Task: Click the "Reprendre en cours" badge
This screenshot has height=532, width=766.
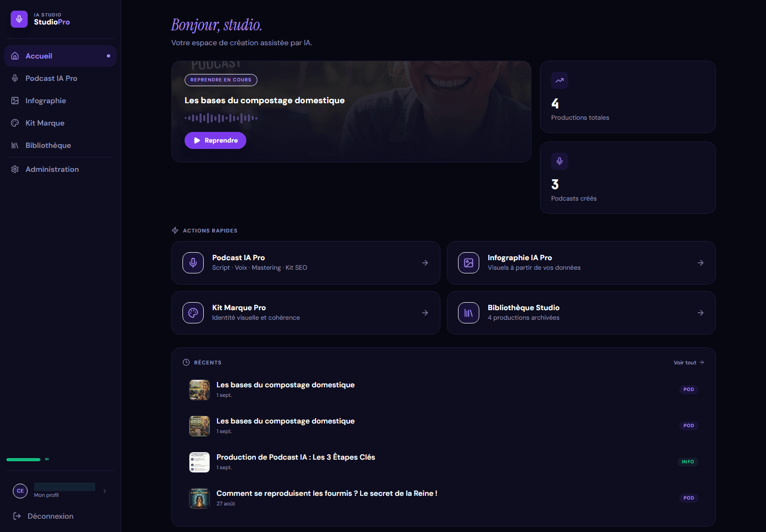Action: pyautogui.click(x=221, y=80)
